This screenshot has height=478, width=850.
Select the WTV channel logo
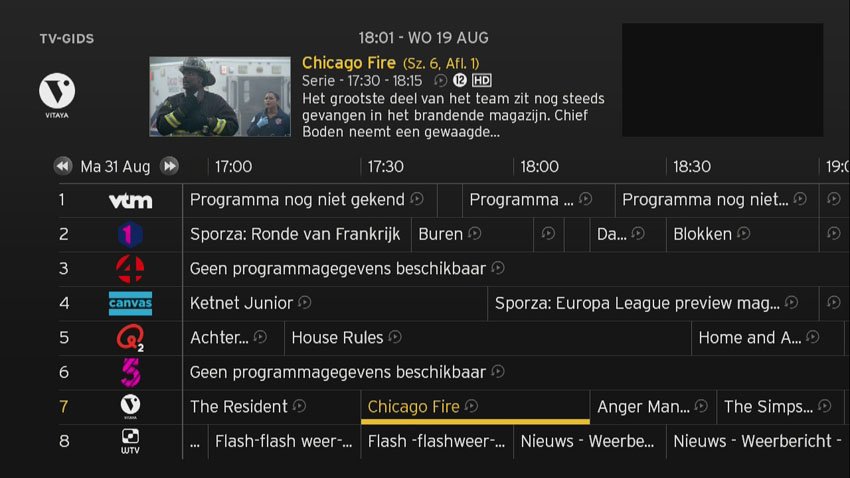point(130,441)
